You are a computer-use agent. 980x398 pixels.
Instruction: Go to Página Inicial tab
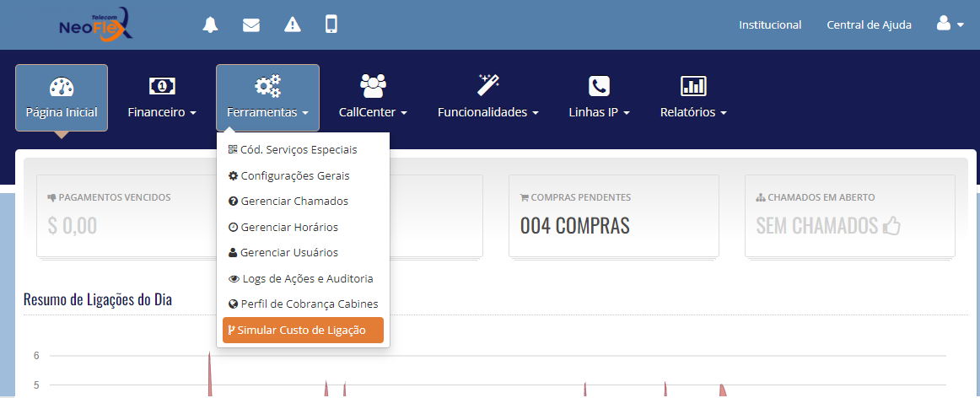pyautogui.click(x=62, y=98)
